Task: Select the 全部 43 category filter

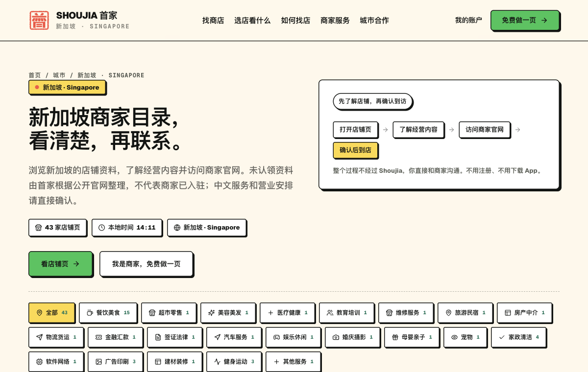Action: (52, 313)
